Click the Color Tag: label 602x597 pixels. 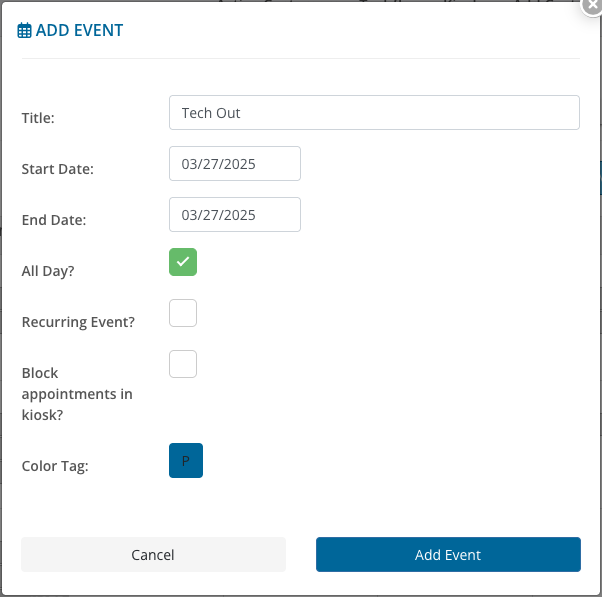55,465
